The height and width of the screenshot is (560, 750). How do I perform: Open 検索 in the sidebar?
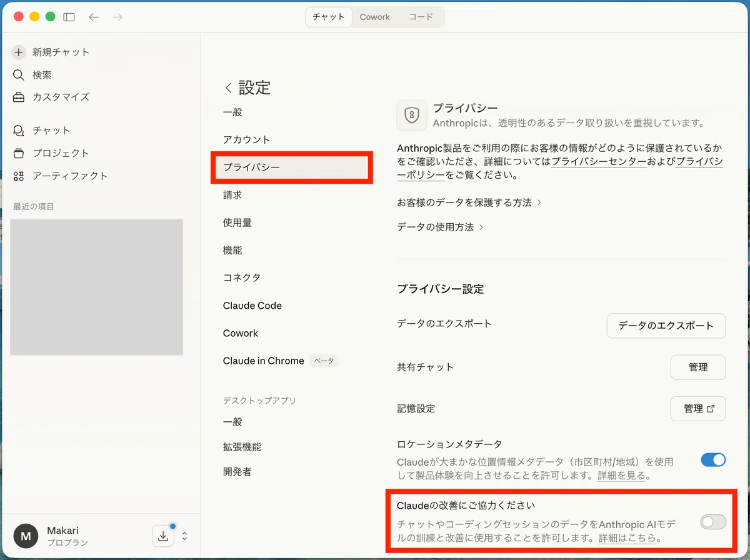(x=42, y=75)
